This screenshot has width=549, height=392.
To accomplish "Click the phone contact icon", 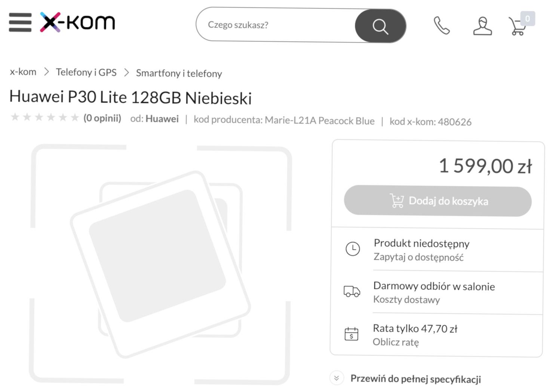I will (x=441, y=25).
